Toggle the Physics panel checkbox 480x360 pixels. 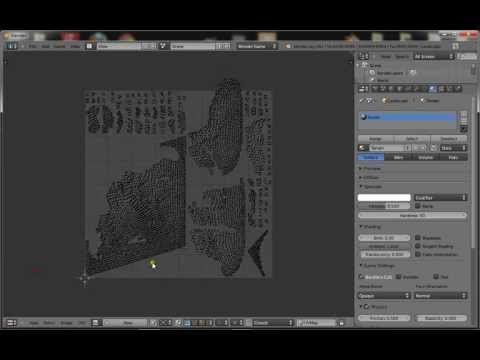(366, 307)
